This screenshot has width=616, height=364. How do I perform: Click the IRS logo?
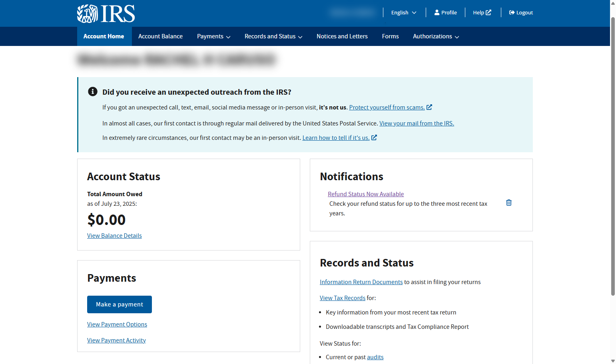coord(106,14)
